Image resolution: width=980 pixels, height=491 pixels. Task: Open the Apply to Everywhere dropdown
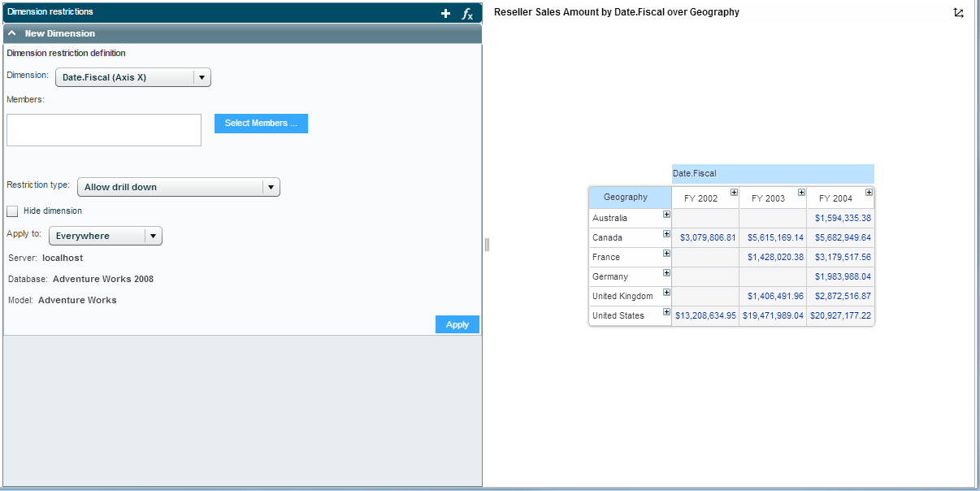pyautogui.click(x=106, y=236)
